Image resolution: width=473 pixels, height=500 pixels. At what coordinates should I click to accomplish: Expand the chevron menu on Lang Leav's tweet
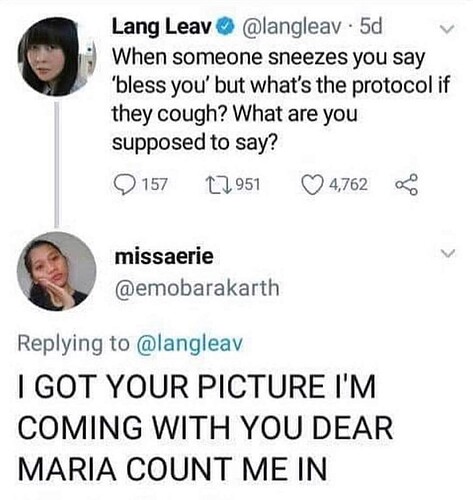(447, 29)
